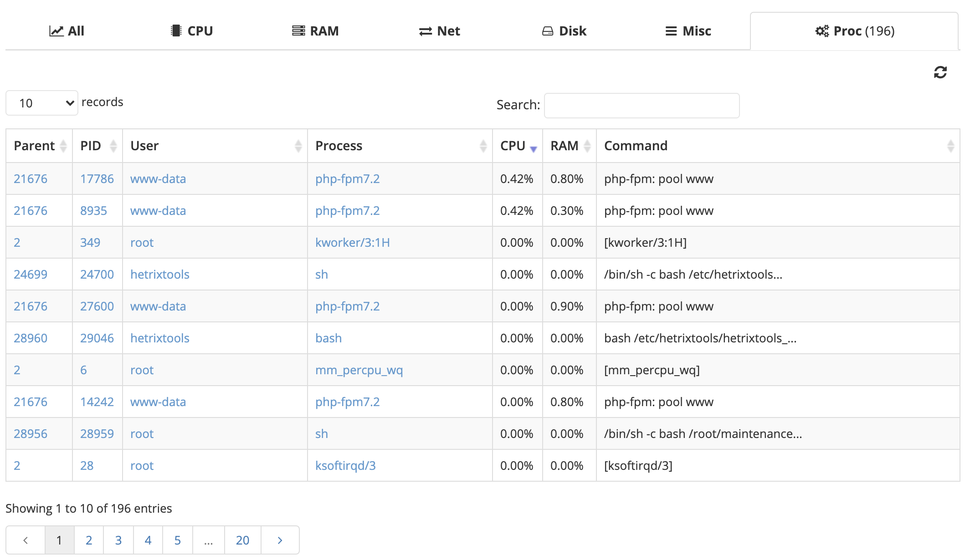Click the refresh process list icon

point(940,72)
